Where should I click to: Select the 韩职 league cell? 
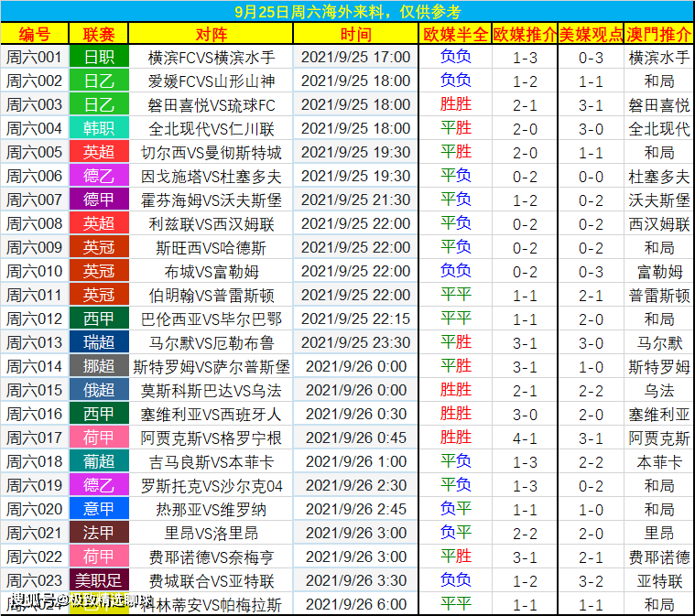coord(99,128)
